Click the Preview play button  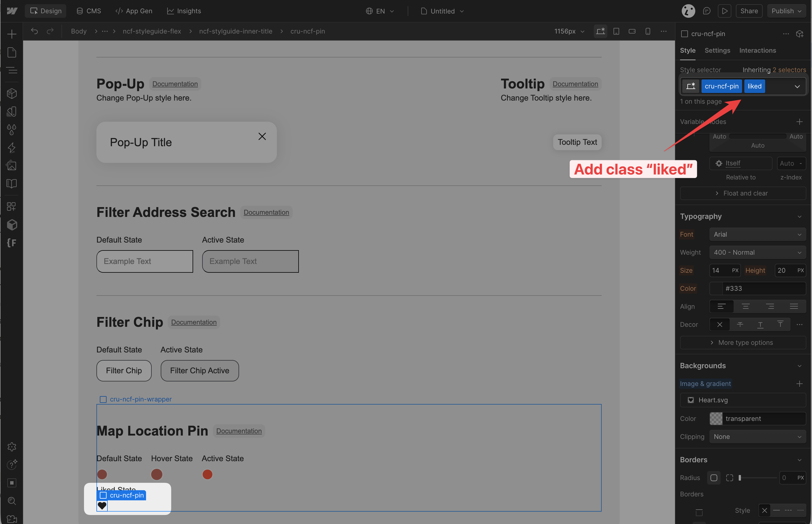pos(725,11)
